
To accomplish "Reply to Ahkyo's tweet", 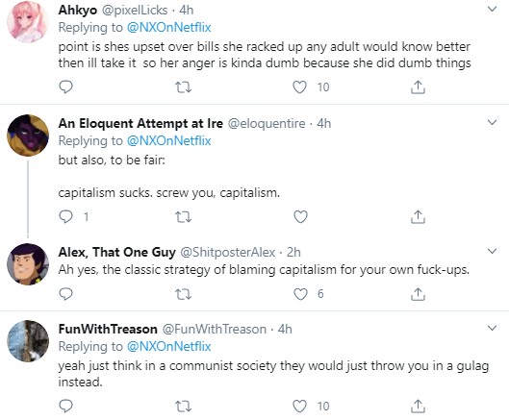I will tap(65, 86).
